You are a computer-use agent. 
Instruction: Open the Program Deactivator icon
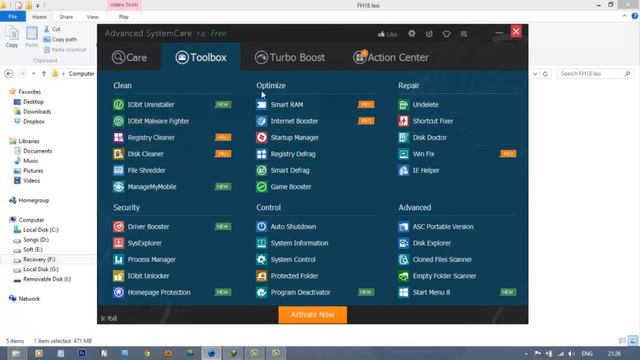(x=262, y=292)
